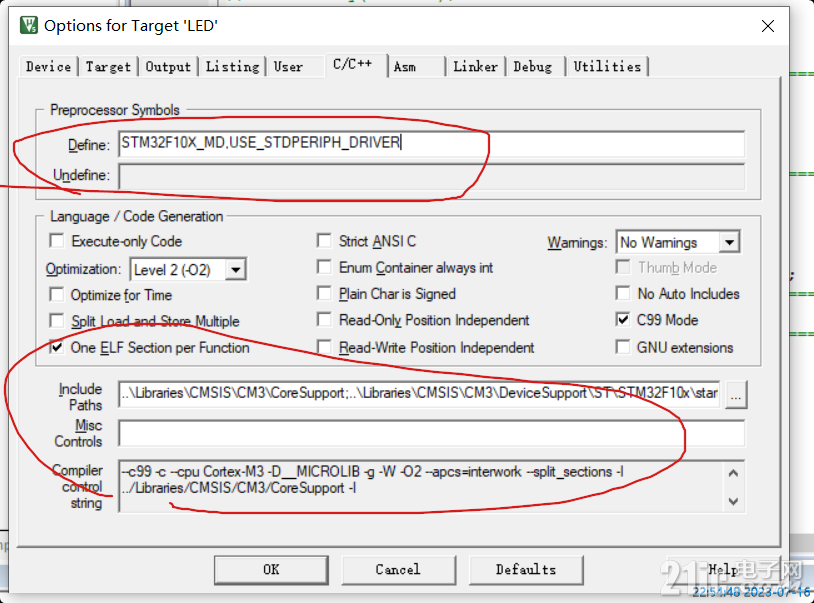
Task: Open the Listing tab
Action: (232, 67)
